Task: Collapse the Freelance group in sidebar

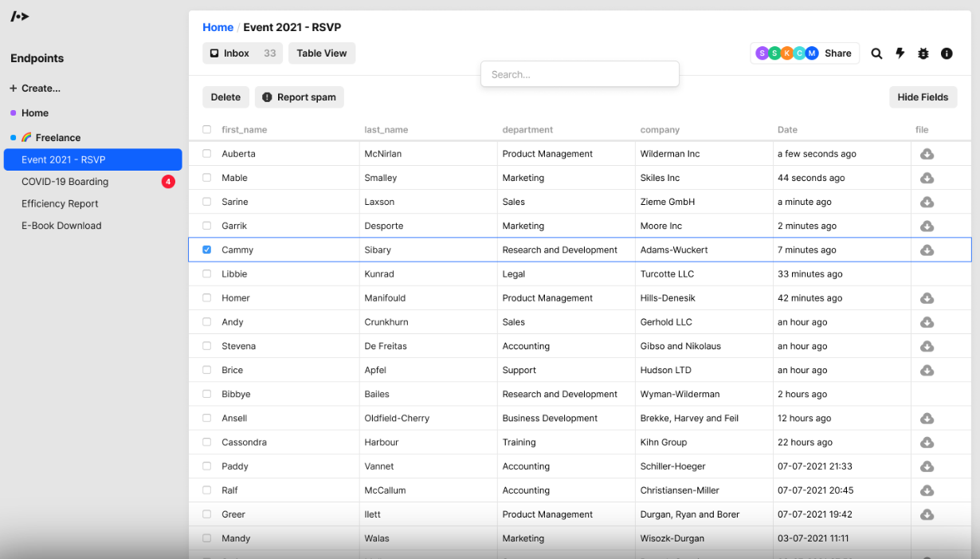Action: click(x=51, y=138)
